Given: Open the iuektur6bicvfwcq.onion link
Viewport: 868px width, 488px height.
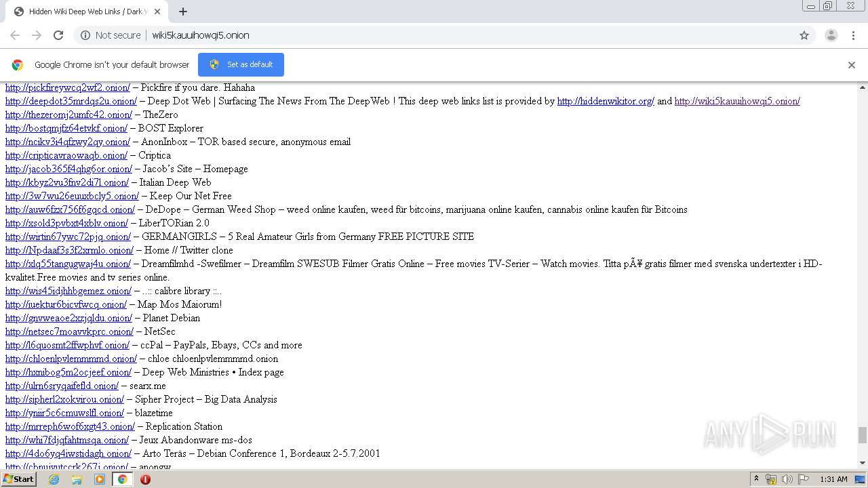Looking at the screenshot, I should (x=66, y=304).
